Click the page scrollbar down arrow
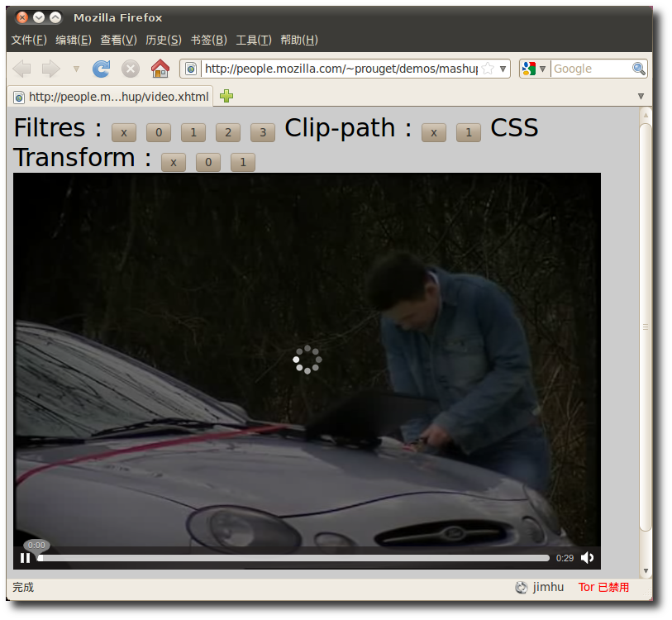Viewport: 672px width, 620px height. [x=646, y=570]
